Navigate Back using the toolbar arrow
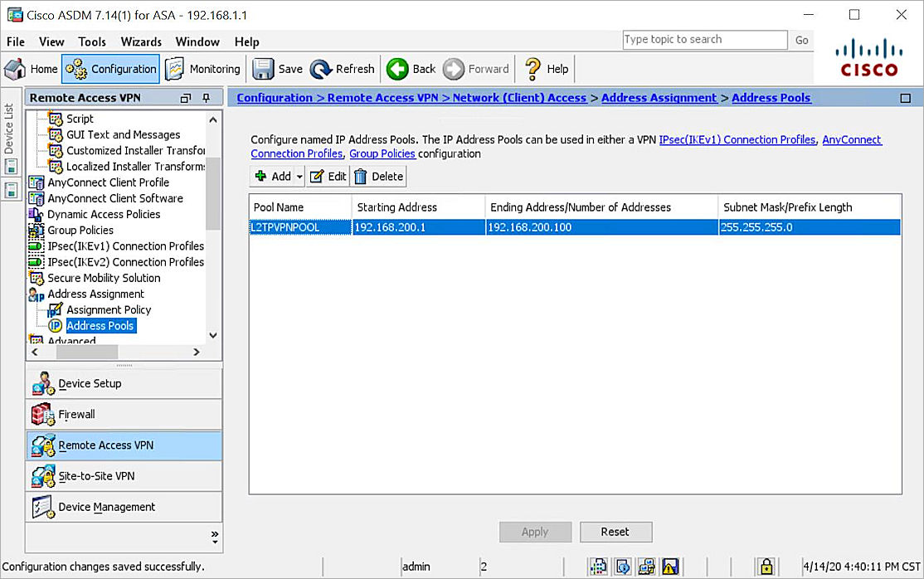This screenshot has width=924, height=579. pyautogui.click(x=411, y=69)
